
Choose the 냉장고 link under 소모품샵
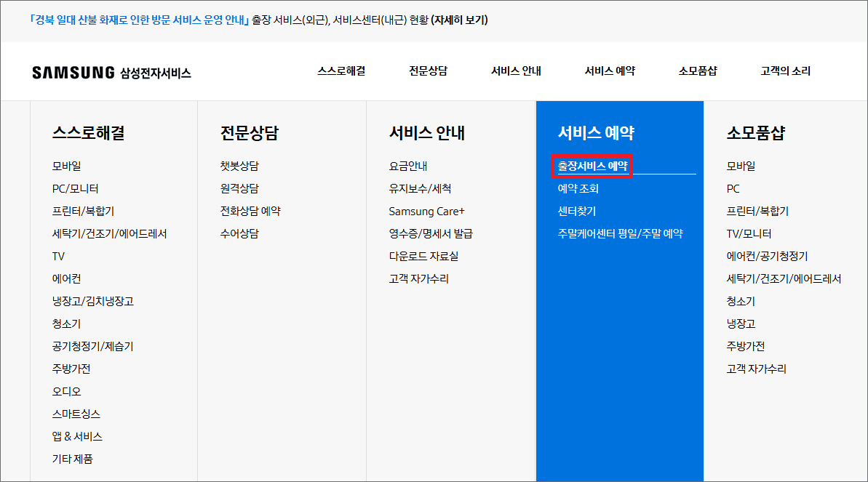741,324
